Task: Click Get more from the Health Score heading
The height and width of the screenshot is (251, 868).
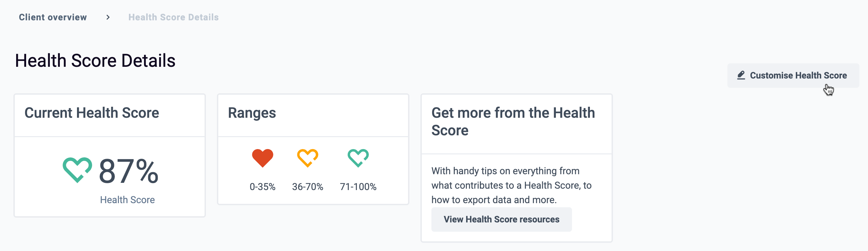Action: [513, 122]
